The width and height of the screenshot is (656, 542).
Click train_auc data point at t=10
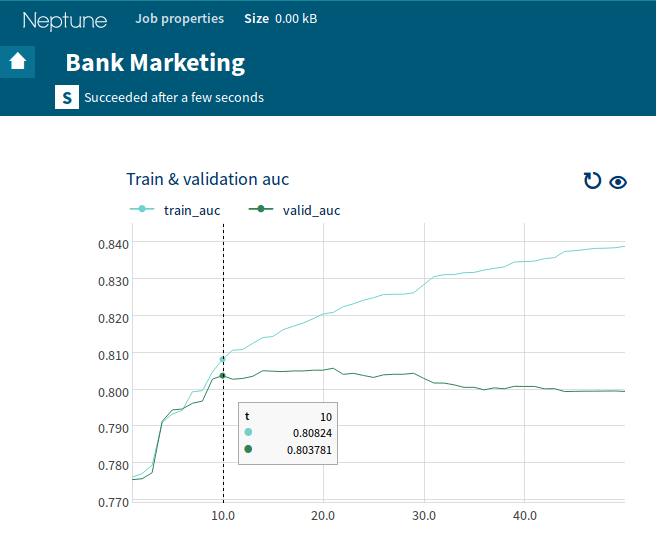[x=223, y=359]
